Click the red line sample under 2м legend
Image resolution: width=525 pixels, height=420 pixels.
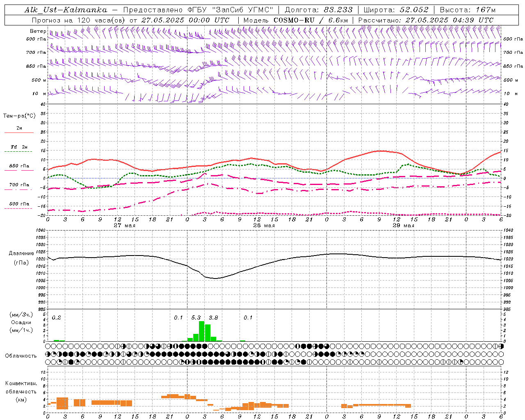19,133
